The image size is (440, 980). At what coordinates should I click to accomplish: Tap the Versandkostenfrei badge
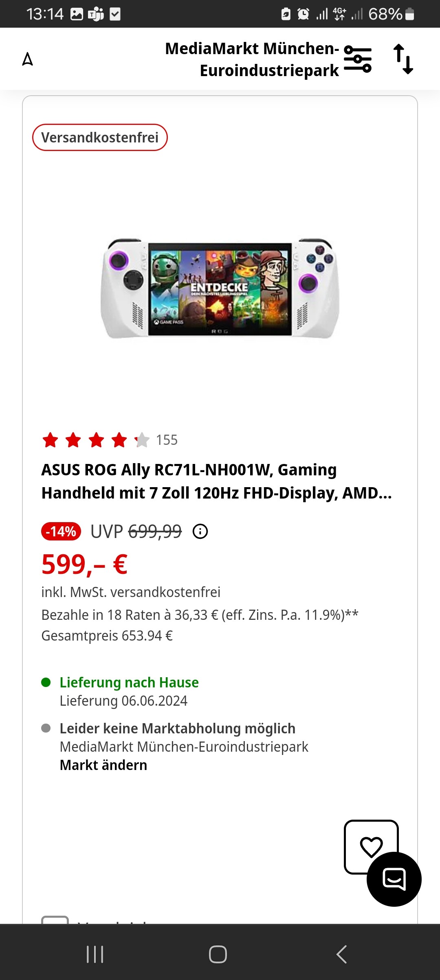tap(100, 138)
